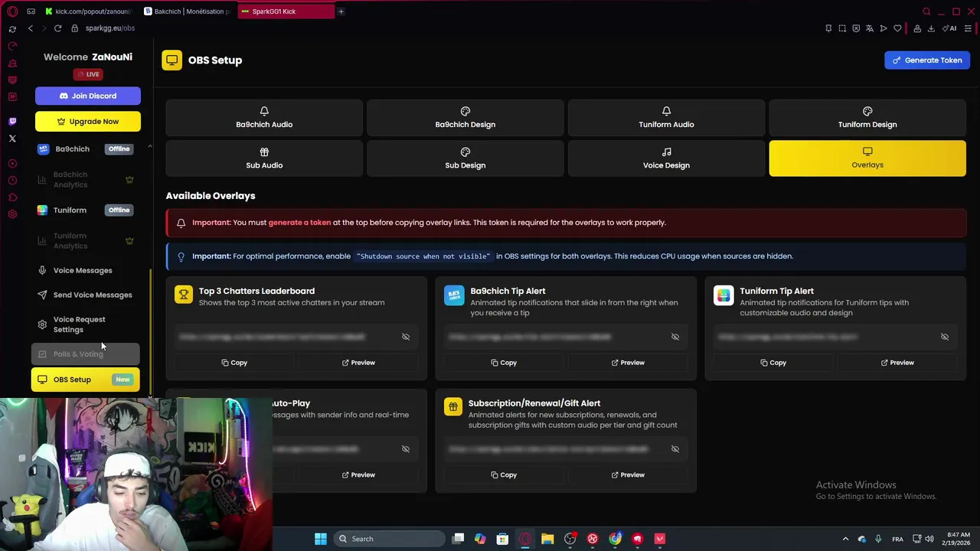
Task: Select OBS Setup in the sidebar
Action: point(85,380)
